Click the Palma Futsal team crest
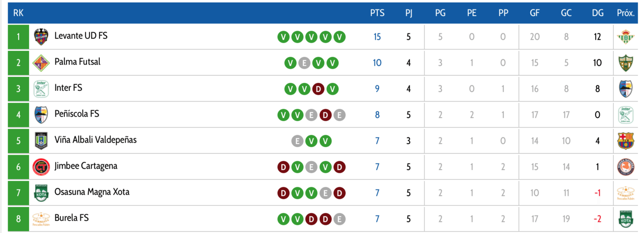The image size is (644, 233). click(x=41, y=63)
